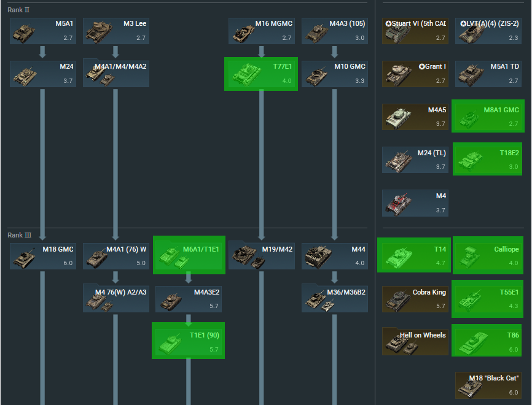Expand the M4 76(W) A2/A3 group folder
This screenshot has width=532, height=405.
click(116, 298)
